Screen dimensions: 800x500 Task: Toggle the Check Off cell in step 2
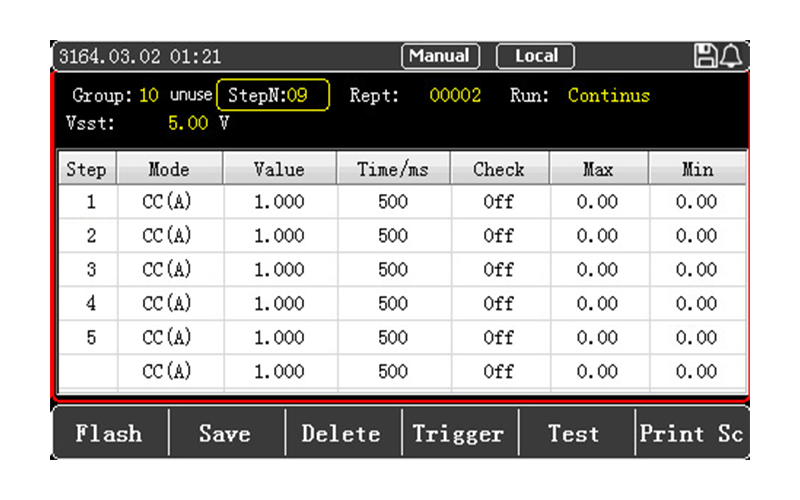498,236
